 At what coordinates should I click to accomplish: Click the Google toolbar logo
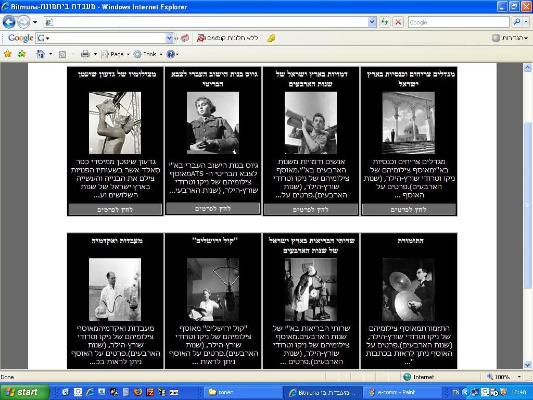[x=20, y=38]
